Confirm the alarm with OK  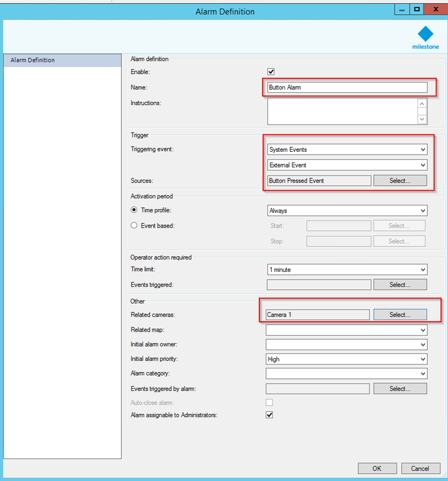pos(377,468)
